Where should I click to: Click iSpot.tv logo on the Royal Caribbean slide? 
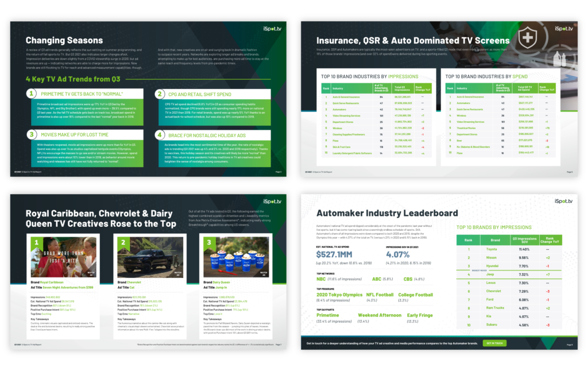click(272, 202)
